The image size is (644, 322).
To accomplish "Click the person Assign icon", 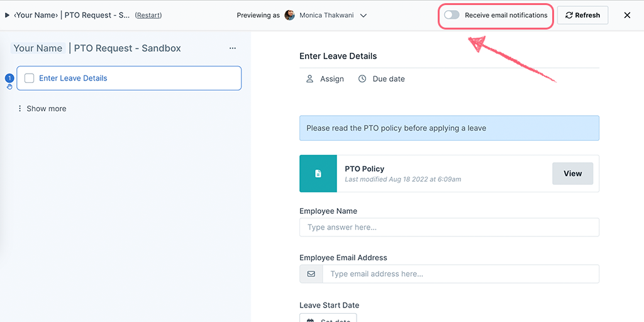I will coord(309,79).
